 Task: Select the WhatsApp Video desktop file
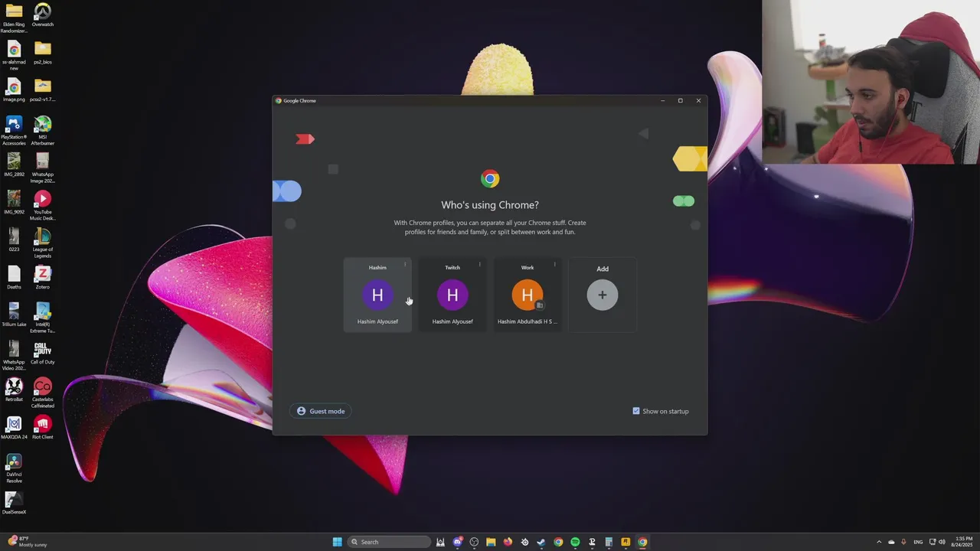coord(14,356)
